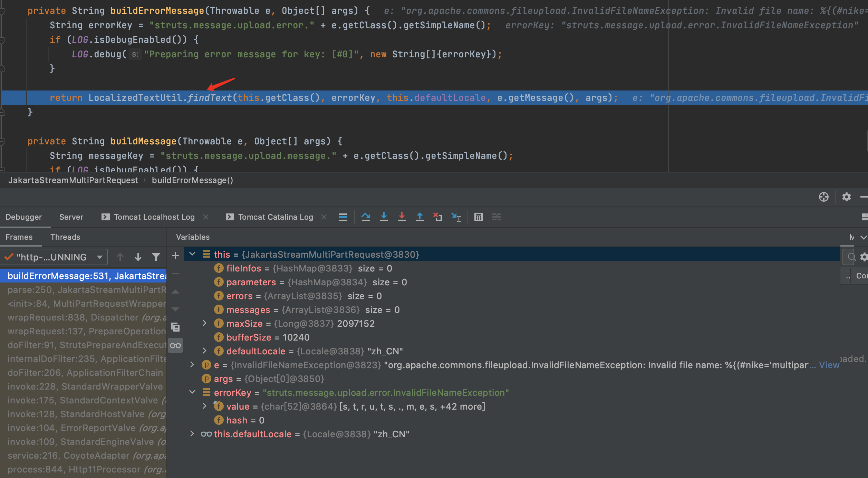Screen dimensions: 868x478
Task: Select frame <init>:84 MultiPartRequestWrapper
Action: pyautogui.click(x=83, y=304)
